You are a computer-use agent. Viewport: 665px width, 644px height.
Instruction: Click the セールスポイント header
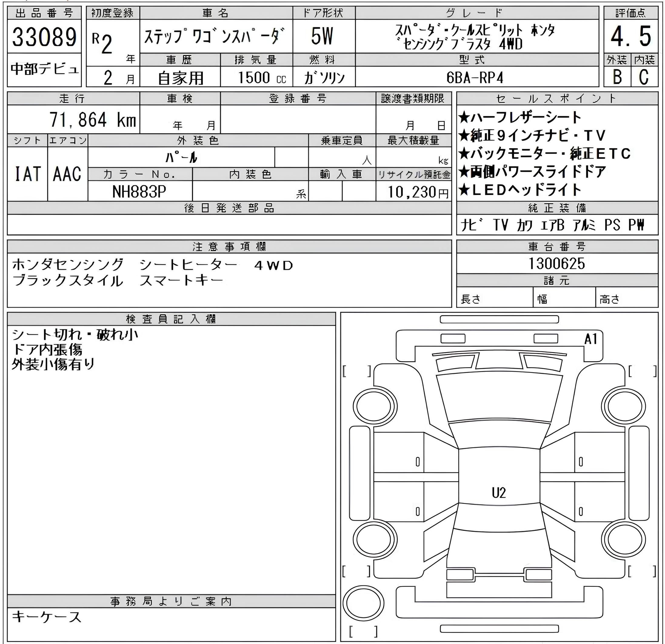tap(556, 99)
